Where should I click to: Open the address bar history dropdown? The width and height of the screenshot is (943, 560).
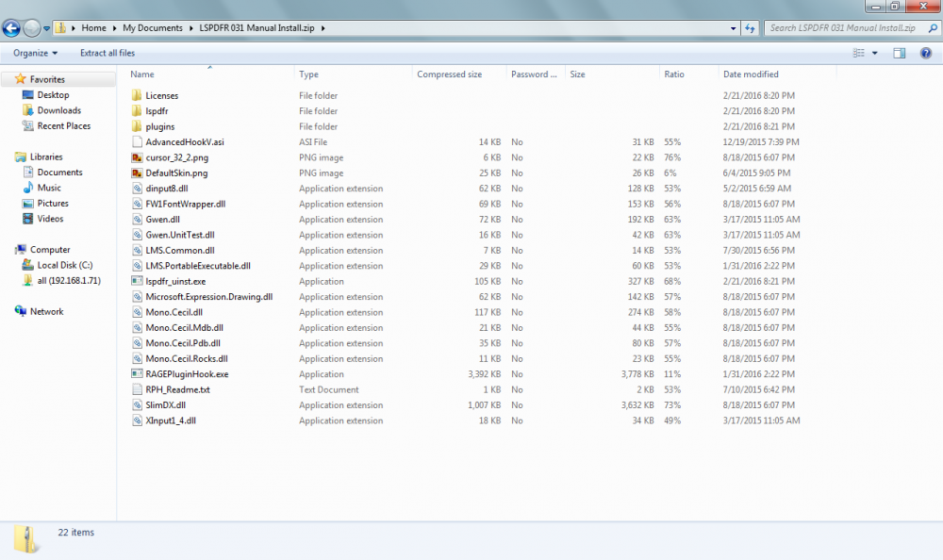pyautogui.click(x=733, y=28)
